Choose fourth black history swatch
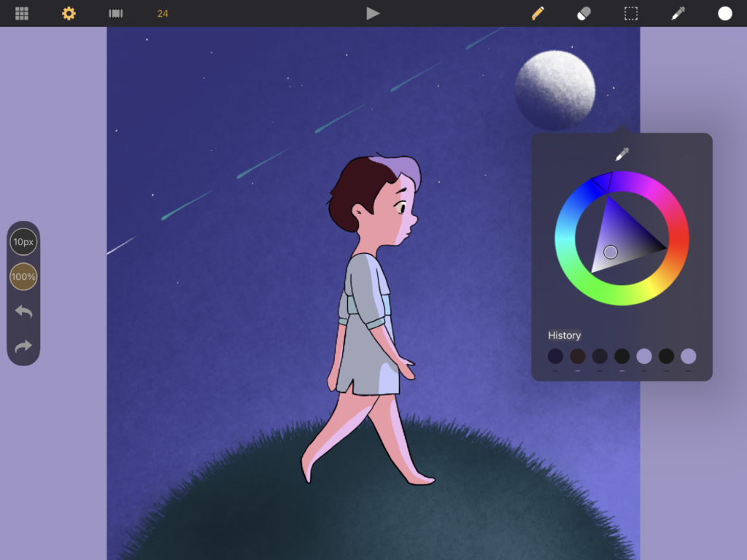The image size is (747, 560). coord(622,356)
